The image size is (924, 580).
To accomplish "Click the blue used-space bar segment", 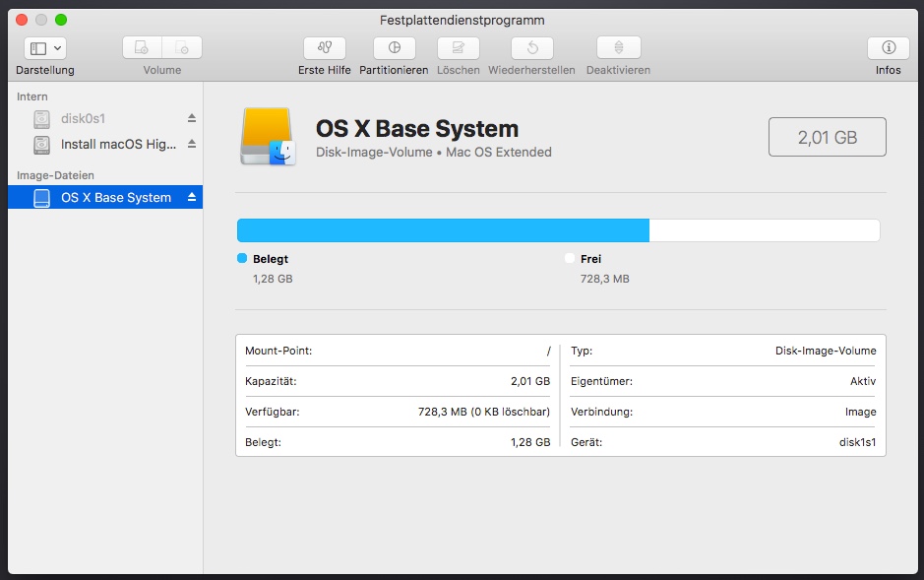I will click(443, 230).
